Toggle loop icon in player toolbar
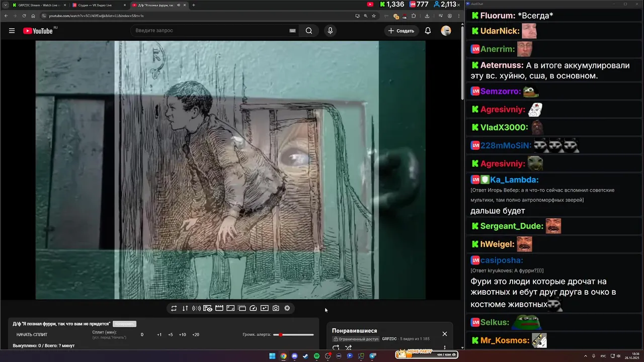This screenshot has height=362, width=644. pos(174,308)
